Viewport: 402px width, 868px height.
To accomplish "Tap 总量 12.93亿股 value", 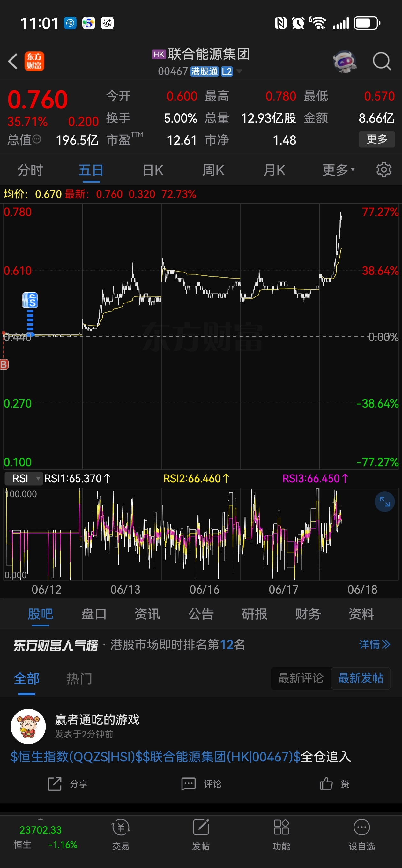I will coord(268,118).
